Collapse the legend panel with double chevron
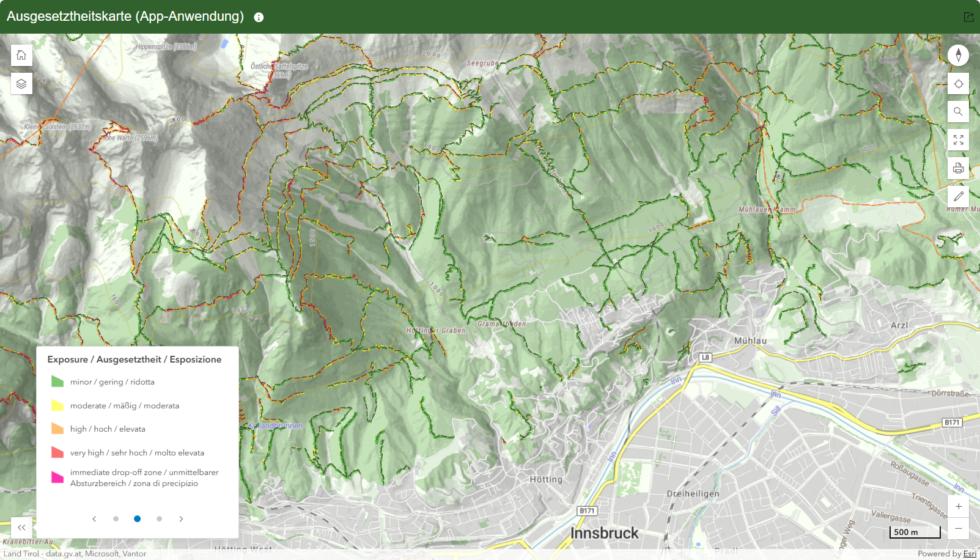The image size is (980, 560). (21, 528)
